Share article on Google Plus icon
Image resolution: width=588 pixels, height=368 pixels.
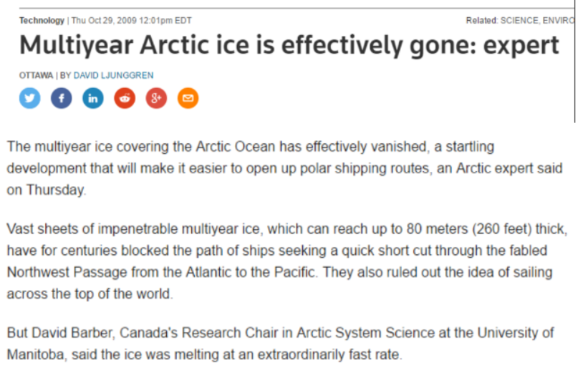[x=156, y=98]
